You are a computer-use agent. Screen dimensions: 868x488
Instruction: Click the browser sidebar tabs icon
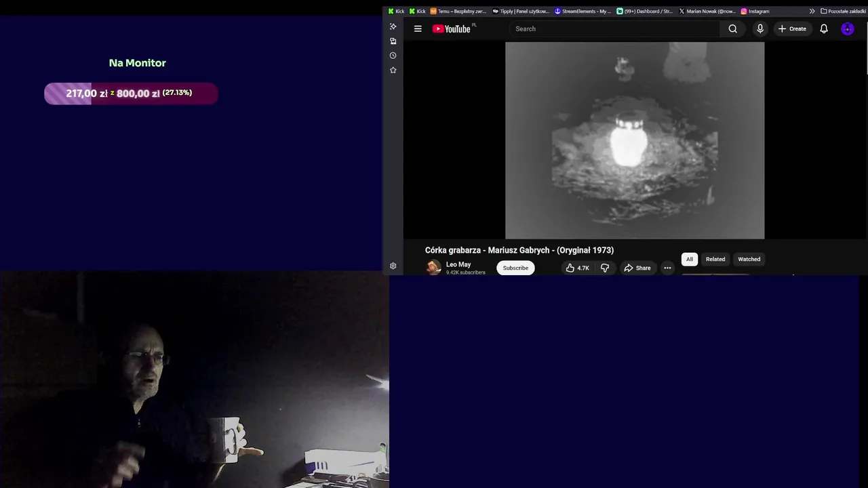click(x=393, y=41)
